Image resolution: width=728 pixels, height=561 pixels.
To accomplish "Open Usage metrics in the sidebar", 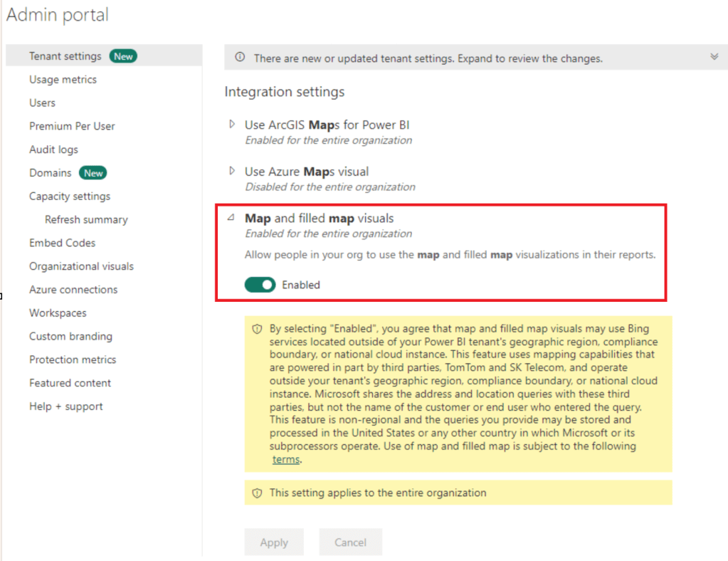I will coord(63,80).
